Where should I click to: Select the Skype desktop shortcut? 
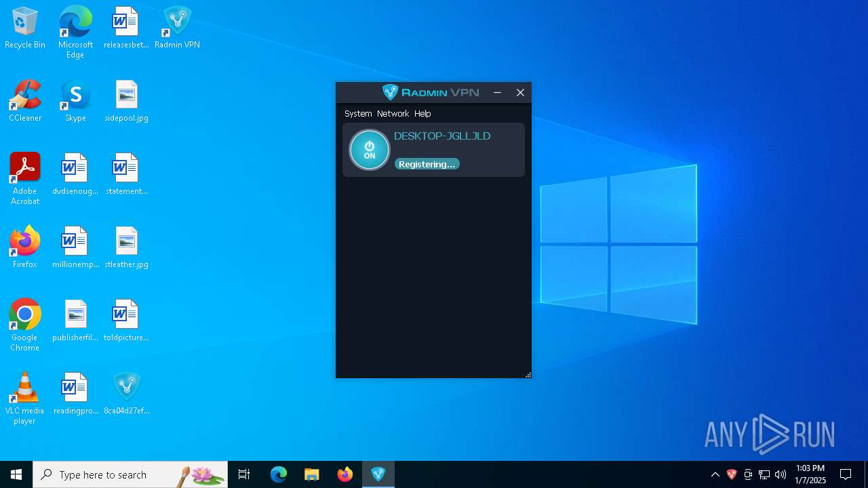coord(75,102)
